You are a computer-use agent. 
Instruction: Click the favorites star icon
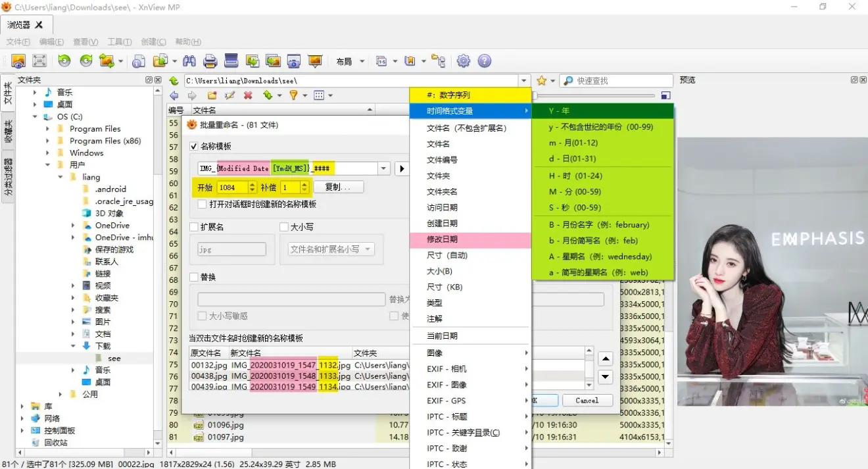tap(541, 80)
